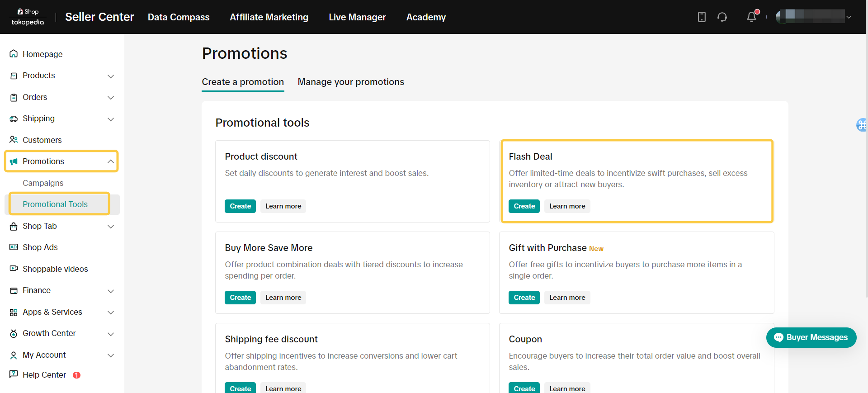Image resolution: width=868 pixels, height=393 pixels.
Task: Expand the Orders sidebar section
Action: pos(111,98)
